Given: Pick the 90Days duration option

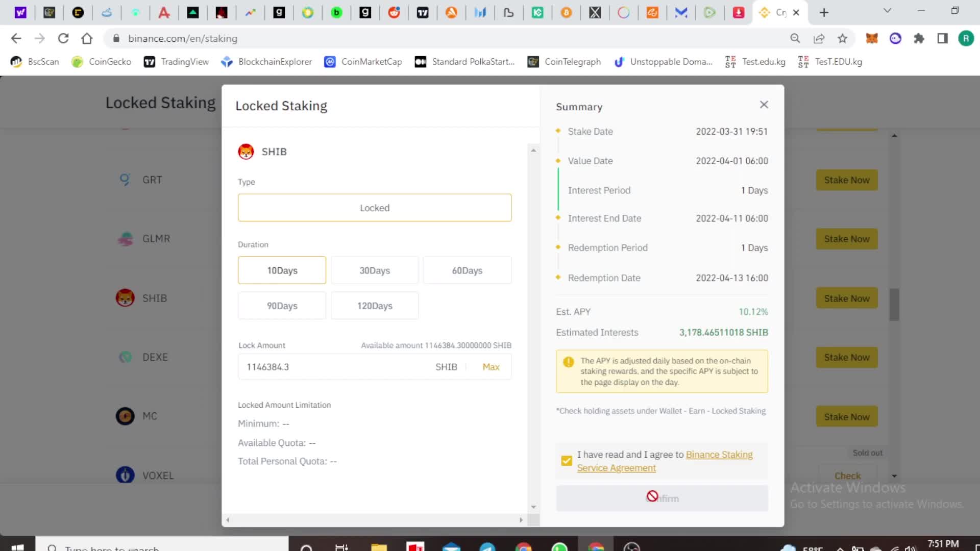Looking at the screenshot, I should [x=282, y=306].
